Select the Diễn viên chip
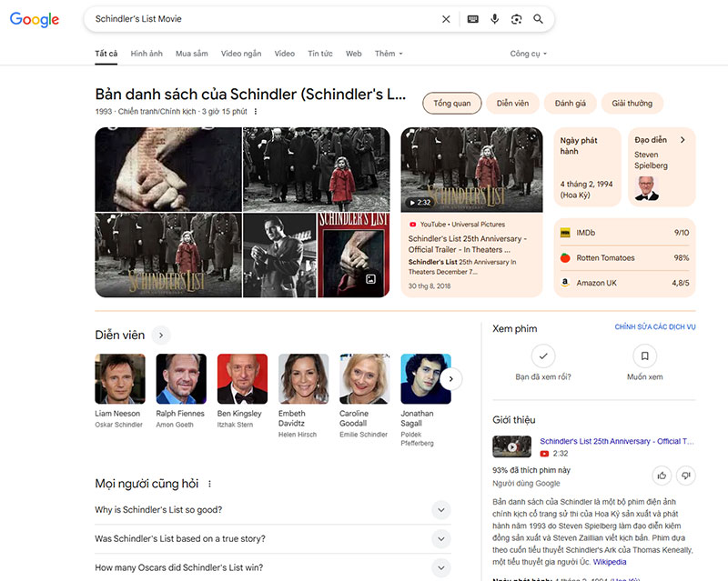The image size is (728, 581). tap(512, 103)
